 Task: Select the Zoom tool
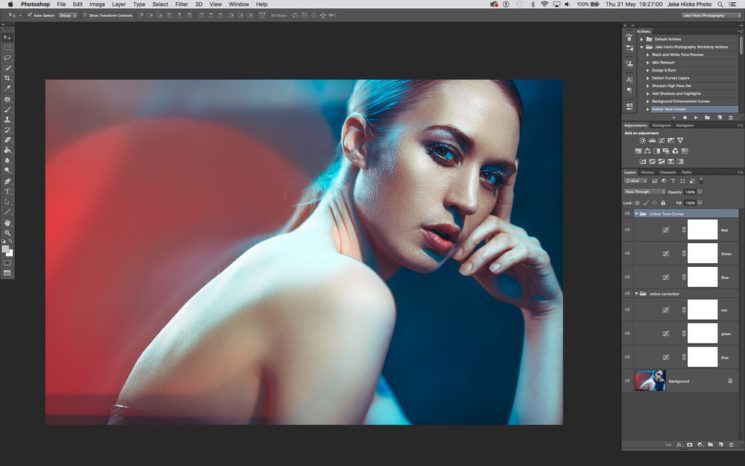[7, 233]
